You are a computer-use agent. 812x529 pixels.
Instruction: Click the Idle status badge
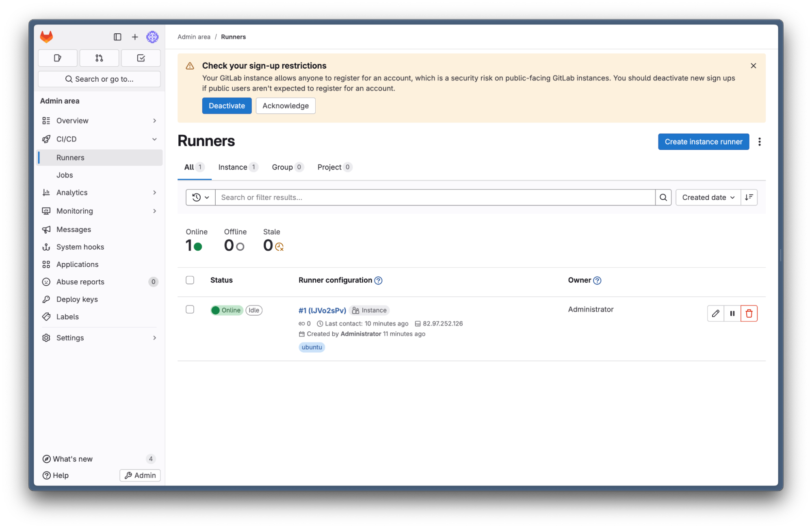tap(254, 310)
